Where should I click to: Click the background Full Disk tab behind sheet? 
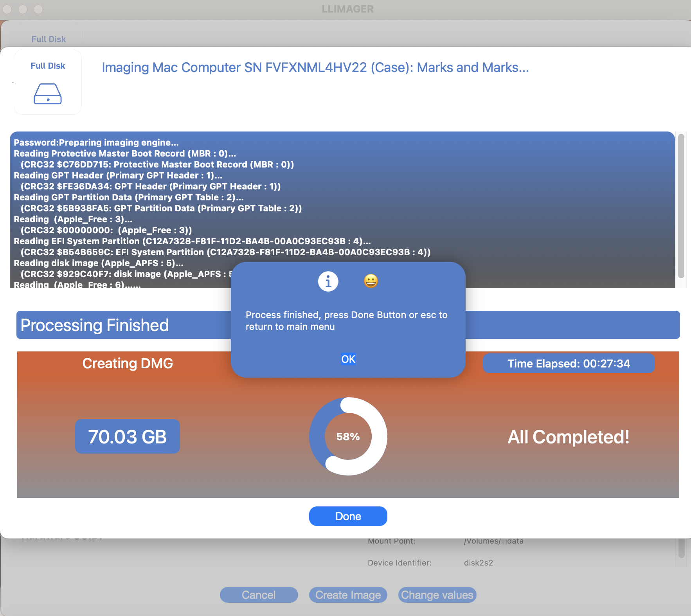click(x=49, y=39)
